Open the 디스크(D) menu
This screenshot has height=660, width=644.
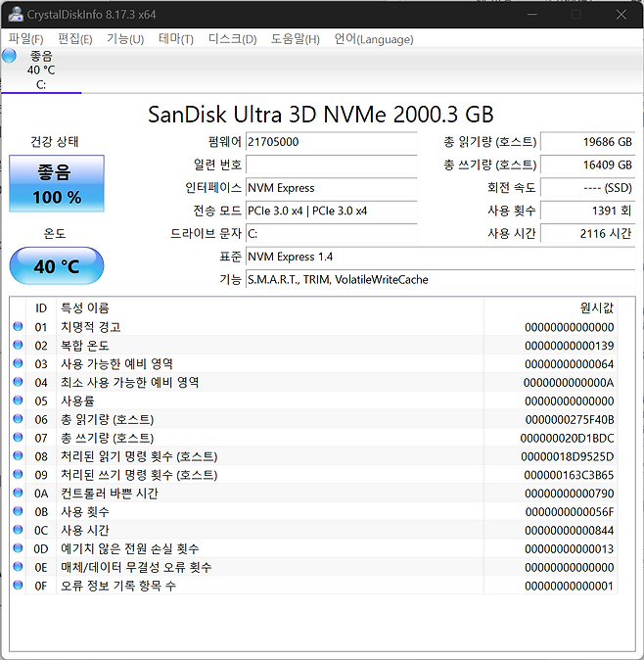click(232, 39)
